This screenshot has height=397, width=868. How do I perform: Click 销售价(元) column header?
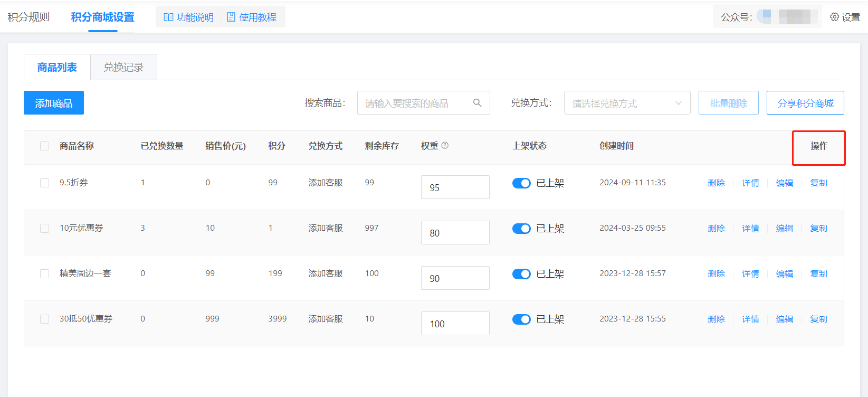(225, 146)
